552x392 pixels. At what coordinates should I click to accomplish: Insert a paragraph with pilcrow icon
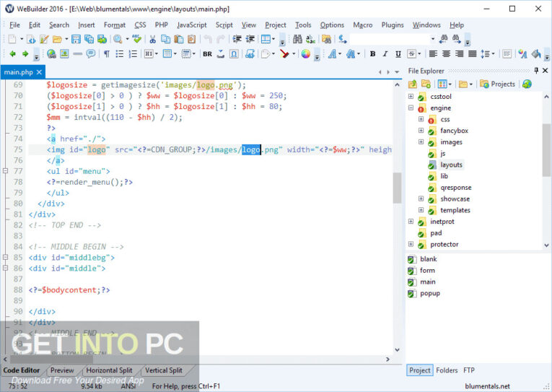point(106,54)
